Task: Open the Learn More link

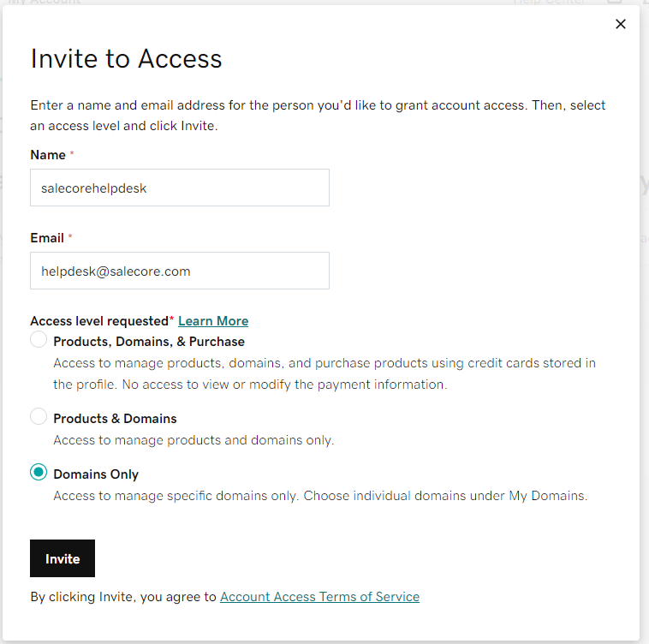Action: 213,321
